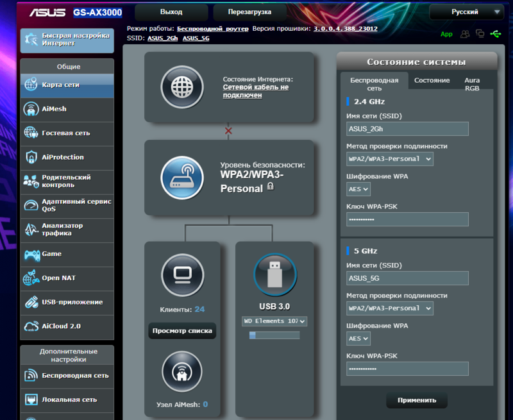Click the clients computer icon
513x420 pixels.
point(183,275)
